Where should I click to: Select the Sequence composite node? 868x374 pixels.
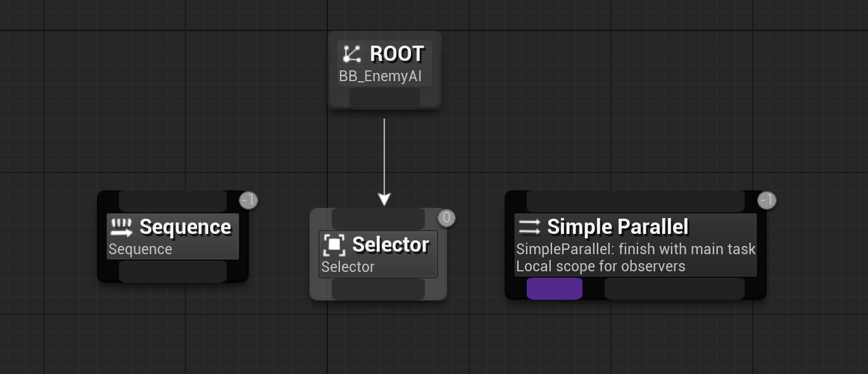(x=173, y=236)
